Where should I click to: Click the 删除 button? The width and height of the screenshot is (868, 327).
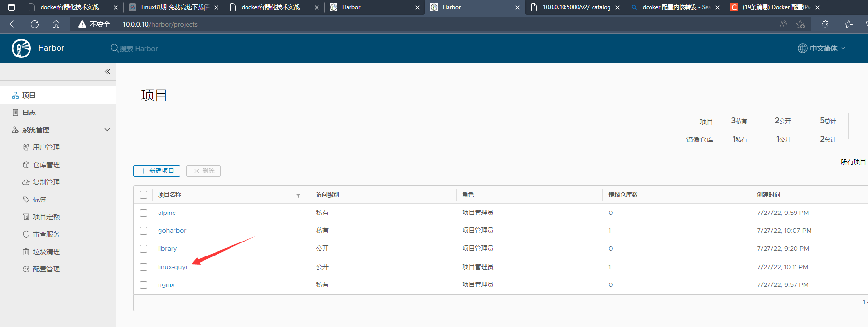pyautogui.click(x=203, y=171)
